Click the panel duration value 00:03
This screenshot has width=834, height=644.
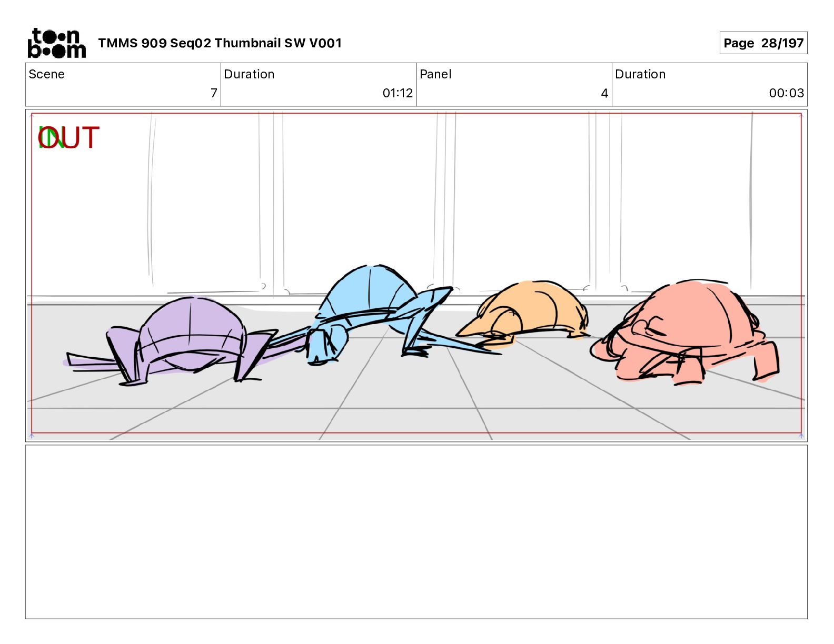(786, 93)
